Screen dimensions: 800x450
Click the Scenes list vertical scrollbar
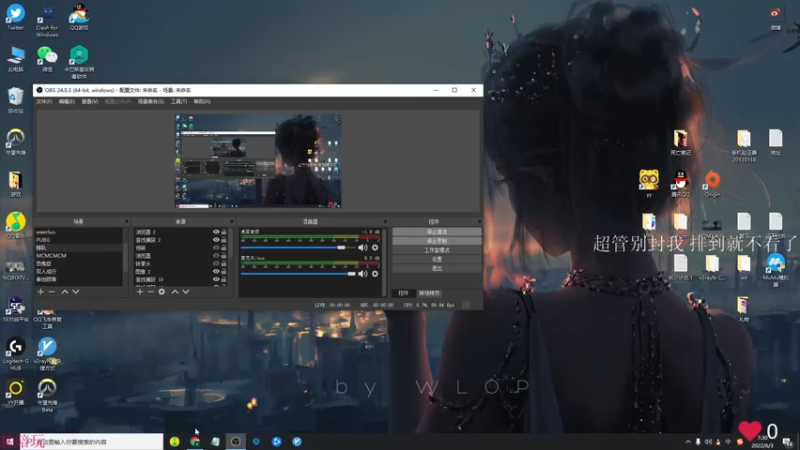click(125, 257)
